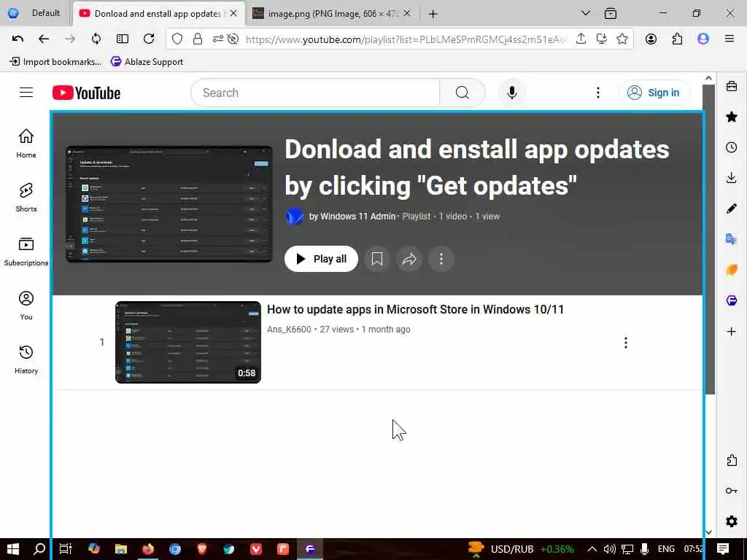Open bookmarks star in right sidebar
The height and width of the screenshot is (560, 747).
[732, 117]
